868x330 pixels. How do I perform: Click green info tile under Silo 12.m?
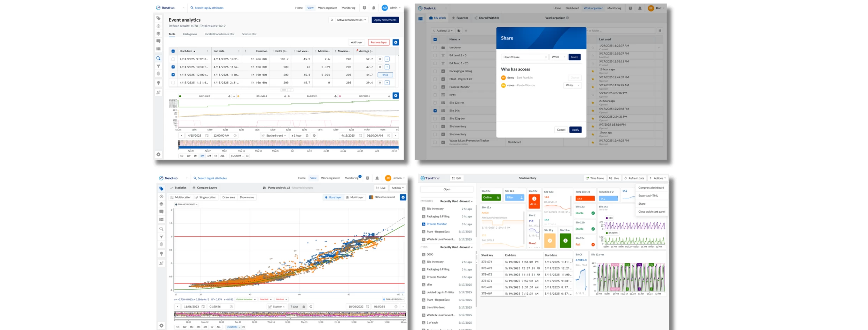click(565, 241)
